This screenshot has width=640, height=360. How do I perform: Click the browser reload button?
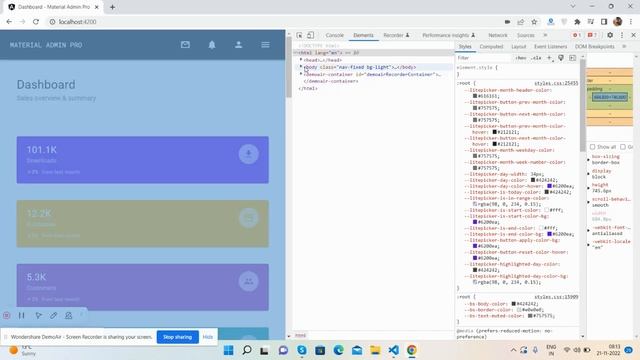click(x=36, y=22)
